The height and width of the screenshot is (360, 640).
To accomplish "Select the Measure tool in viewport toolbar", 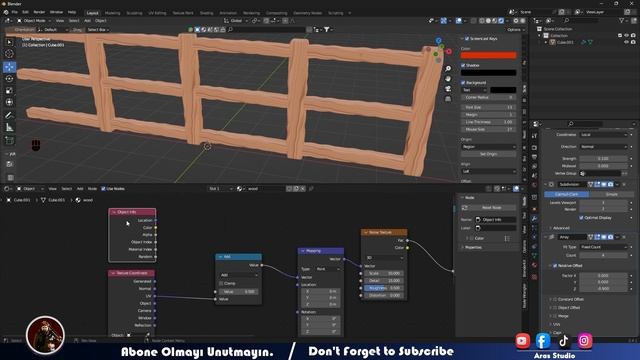I will [x=9, y=128].
